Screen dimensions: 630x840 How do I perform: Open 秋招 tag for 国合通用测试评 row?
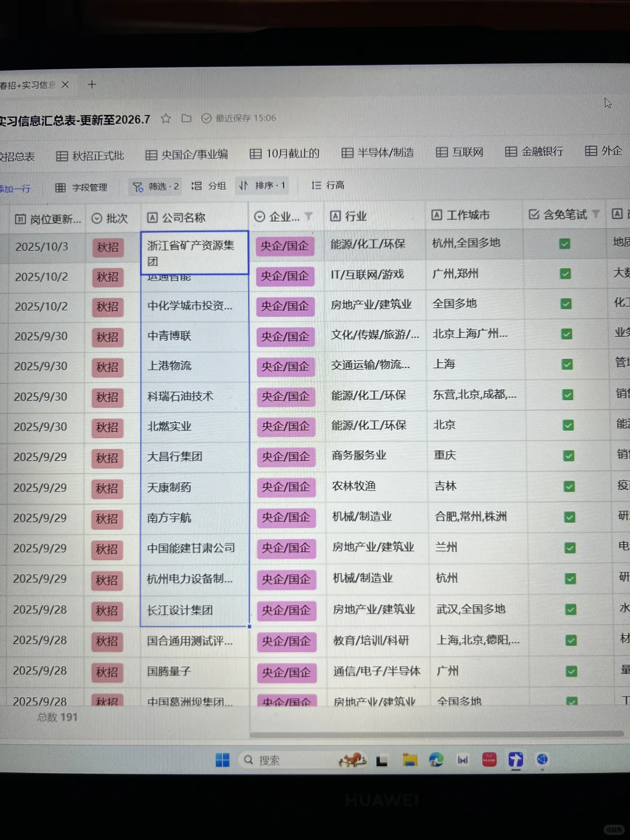107,642
